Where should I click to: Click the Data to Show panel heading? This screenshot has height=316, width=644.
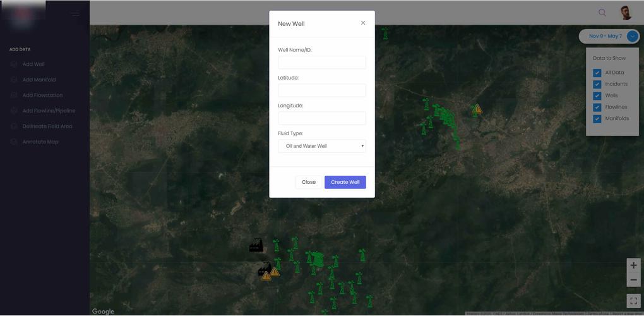click(x=609, y=58)
